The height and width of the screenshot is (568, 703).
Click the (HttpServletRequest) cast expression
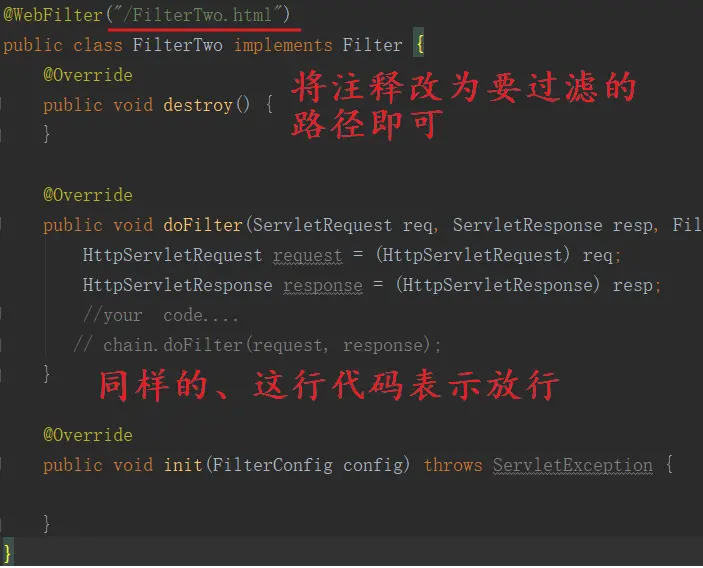click(x=473, y=255)
